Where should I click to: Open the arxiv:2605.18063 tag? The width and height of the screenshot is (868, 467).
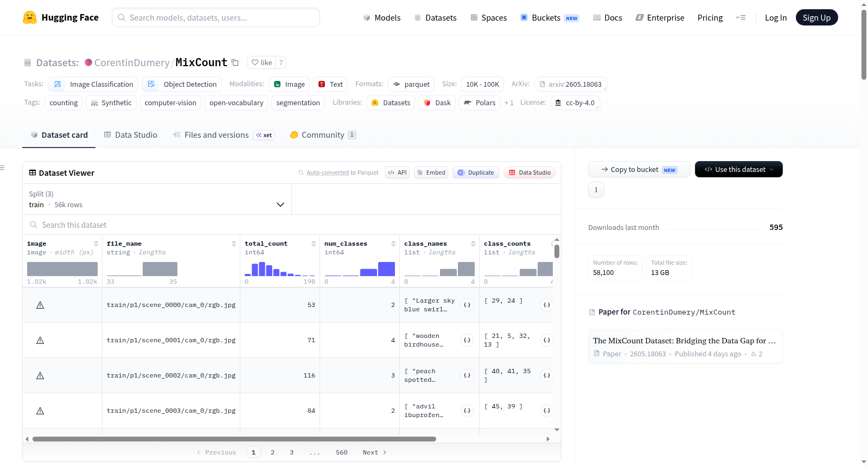click(570, 84)
